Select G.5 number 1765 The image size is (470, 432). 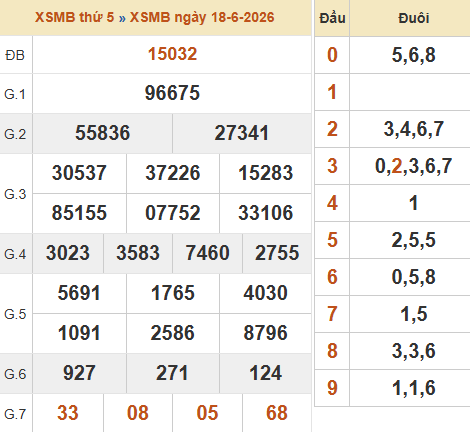pyautogui.click(x=173, y=293)
